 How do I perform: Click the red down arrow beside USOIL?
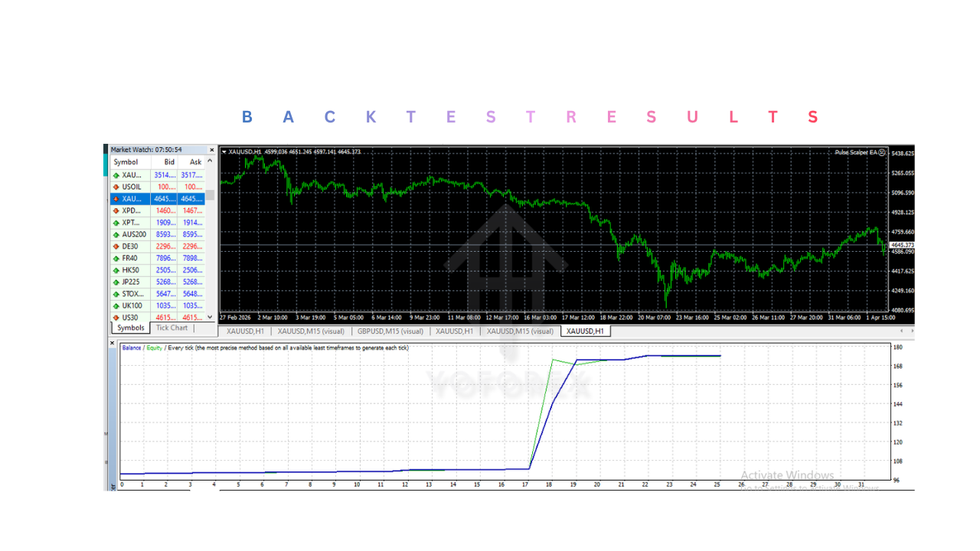pyautogui.click(x=114, y=187)
